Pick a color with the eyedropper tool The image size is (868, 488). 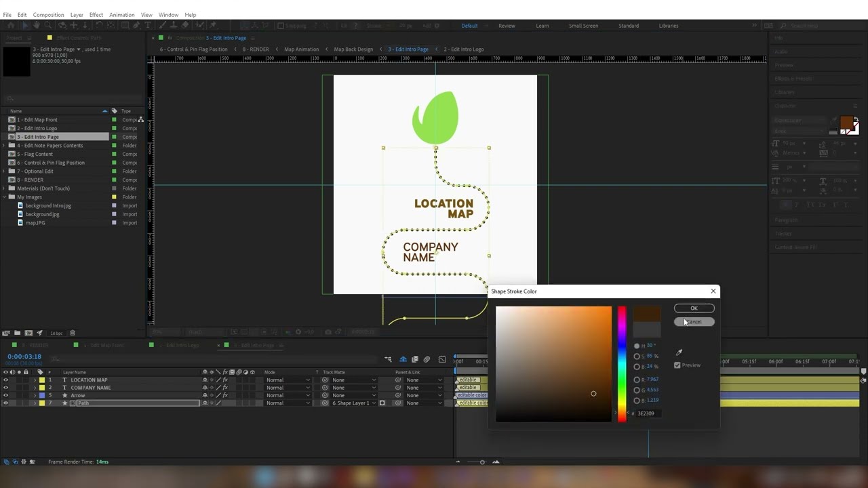click(679, 352)
